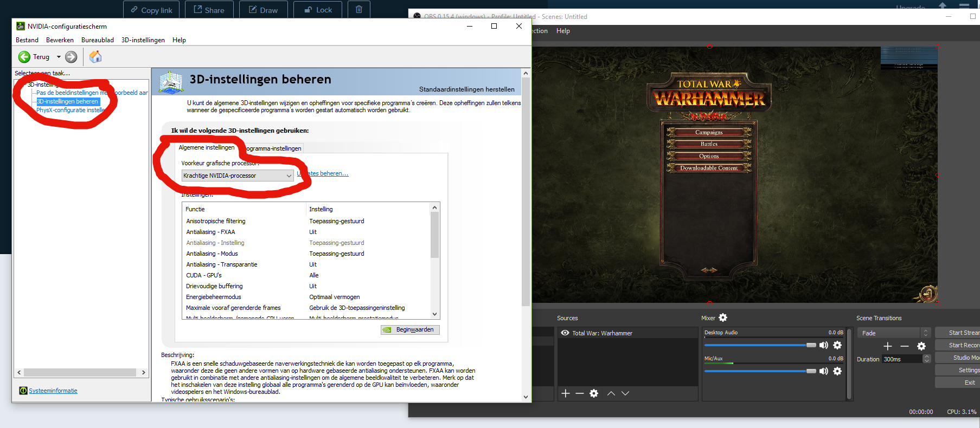
Task: Open the Bureaublad menu
Action: click(98, 40)
